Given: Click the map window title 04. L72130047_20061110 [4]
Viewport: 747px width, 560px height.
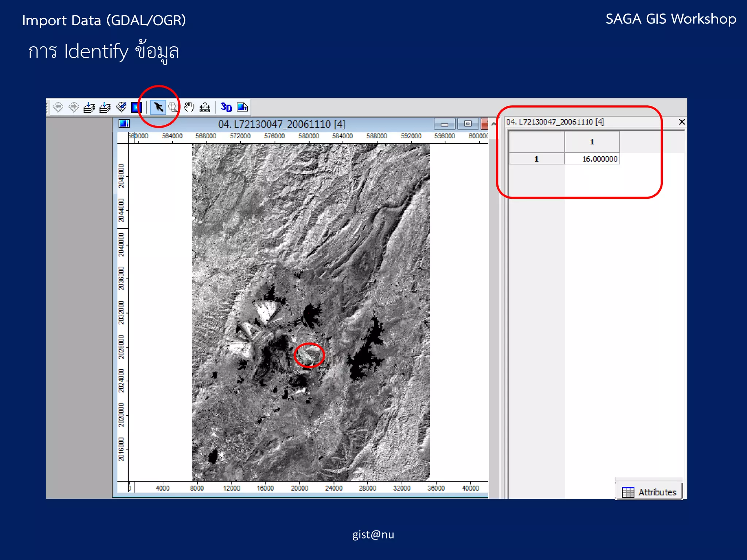Looking at the screenshot, I should (282, 124).
